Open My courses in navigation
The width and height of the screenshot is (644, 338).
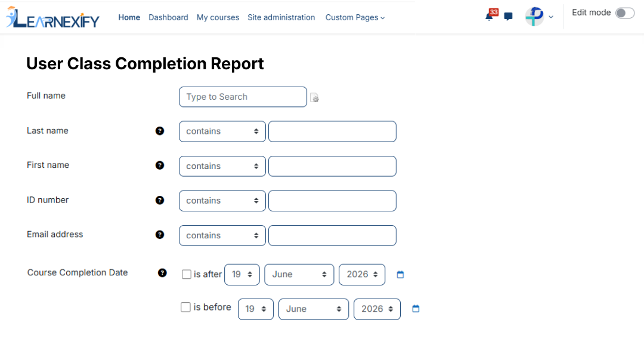[218, 17]
